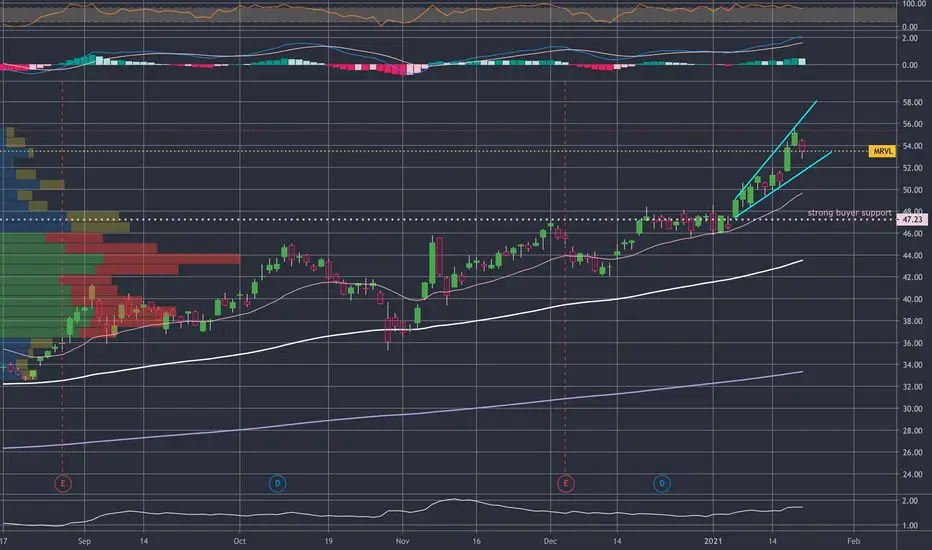Click the Sep date axis label
This screenshot has width=932, height=550.
point(84,541)
